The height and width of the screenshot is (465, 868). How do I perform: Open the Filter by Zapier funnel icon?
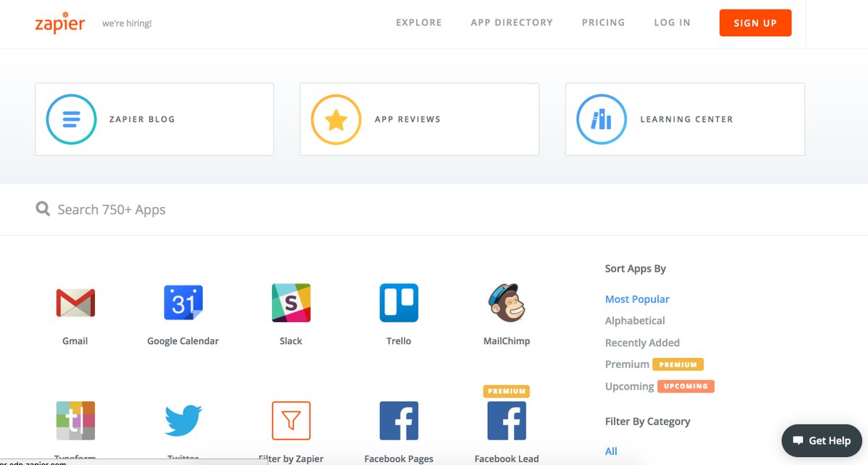291,421
